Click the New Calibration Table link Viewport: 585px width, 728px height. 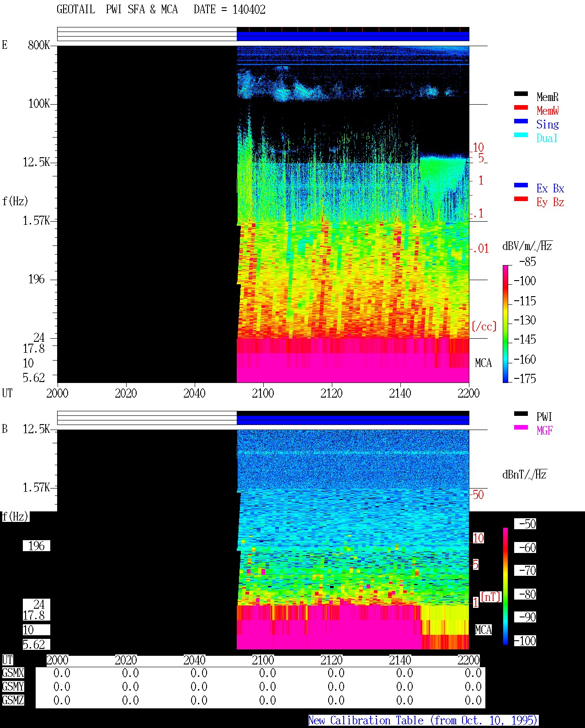coord(423,721)
